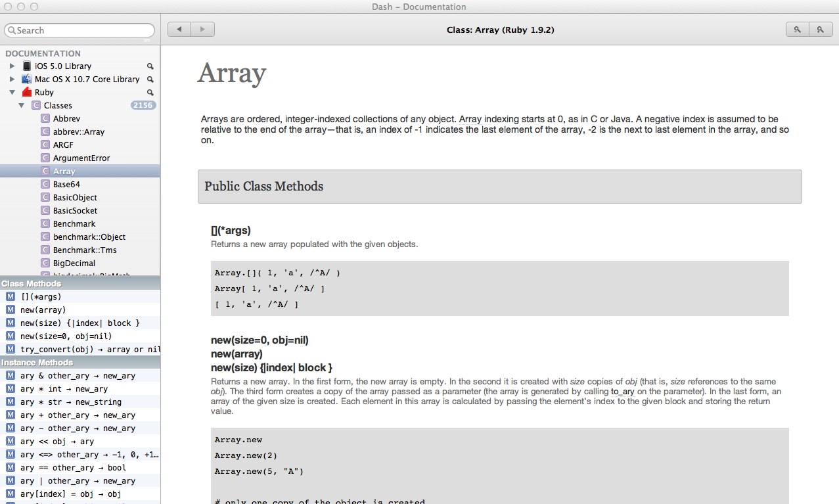Click the iOS 5.0 Library phone icon
The height and width of the screenshot is (504, 839).
click(x=27, y=66)
